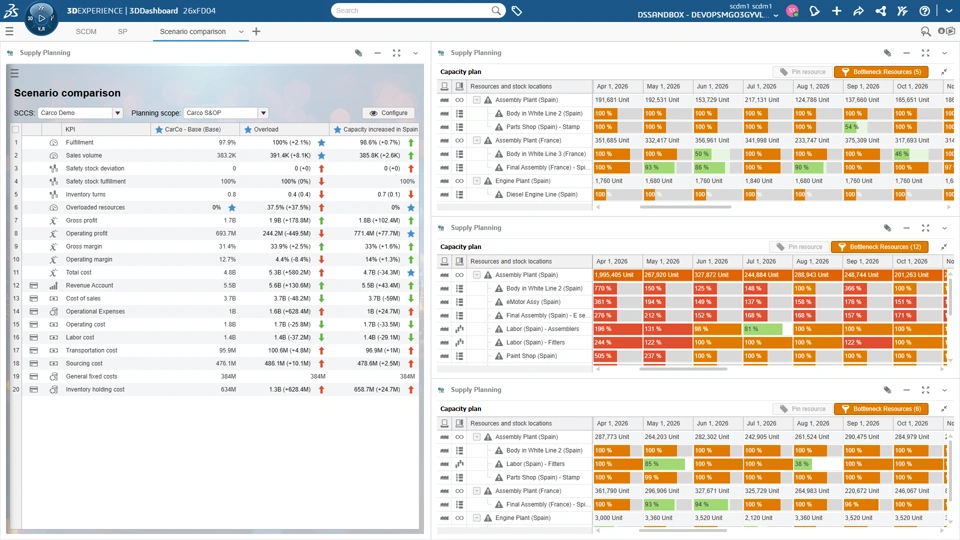Toggle Bottleneck Resources (5) filter

click(881, 72)
